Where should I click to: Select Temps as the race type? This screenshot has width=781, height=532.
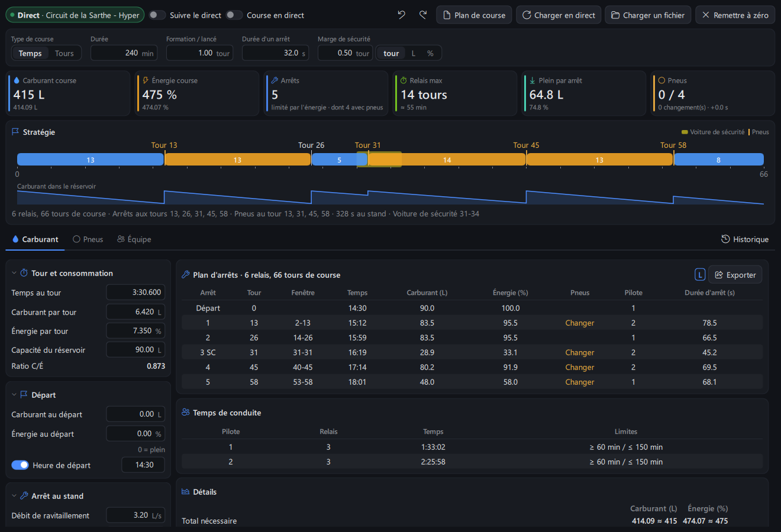coord(30,53)
